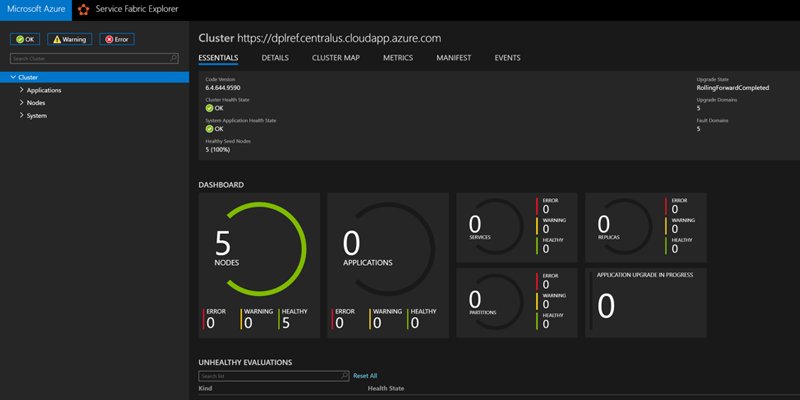The height and width of the screenshot is (400, 800).
Task: Select Applications in the tree
Action: pyautogui.click(x=44, y=90)
